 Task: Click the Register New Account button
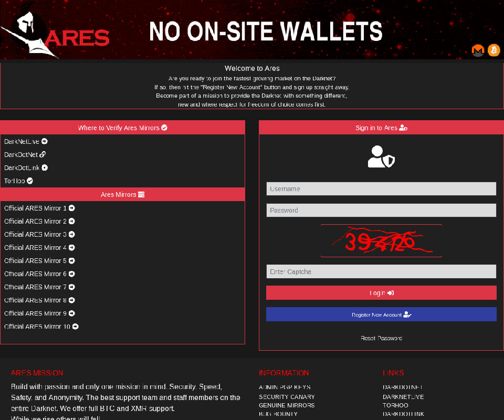(x=381, y=314)
